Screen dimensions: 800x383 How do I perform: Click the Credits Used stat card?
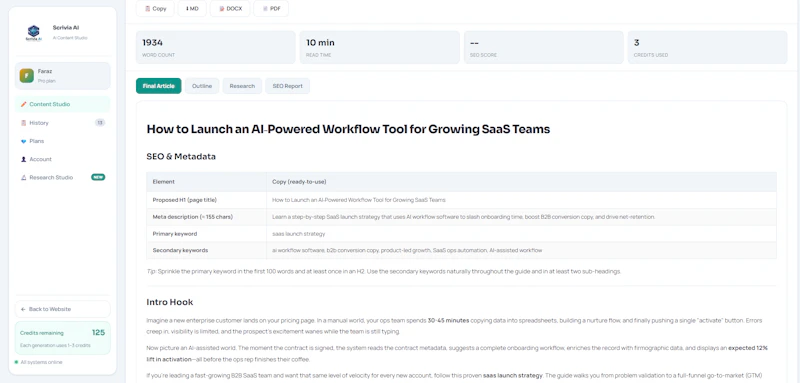coord(707,47)
